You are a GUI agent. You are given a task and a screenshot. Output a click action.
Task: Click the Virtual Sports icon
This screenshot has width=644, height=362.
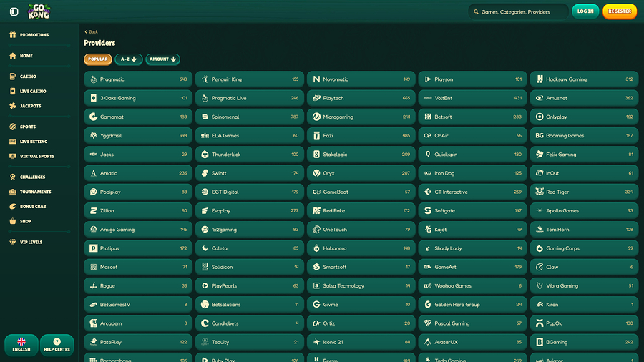13,157
